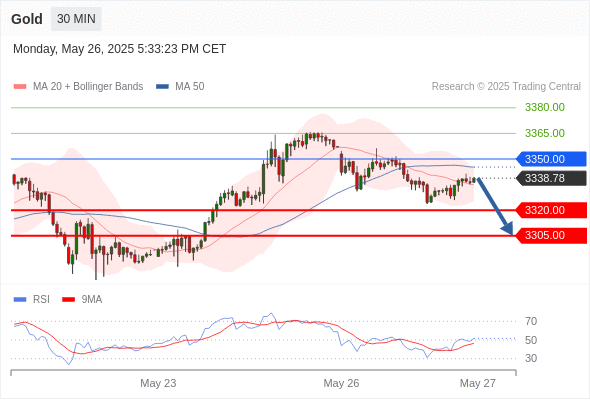Screen dimensions: 590x400
Task: Click the 3338.78 current price tag
Action: [551, 178]
